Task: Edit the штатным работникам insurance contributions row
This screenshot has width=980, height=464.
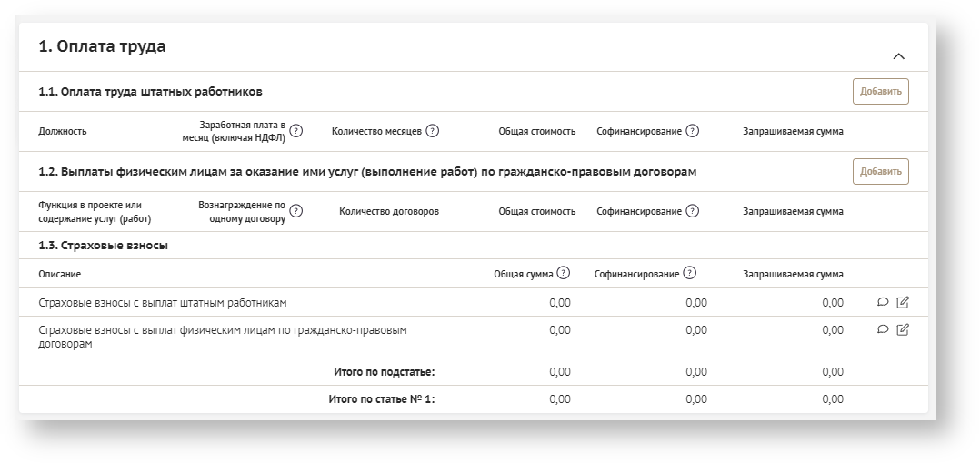Action: (902, 303)
